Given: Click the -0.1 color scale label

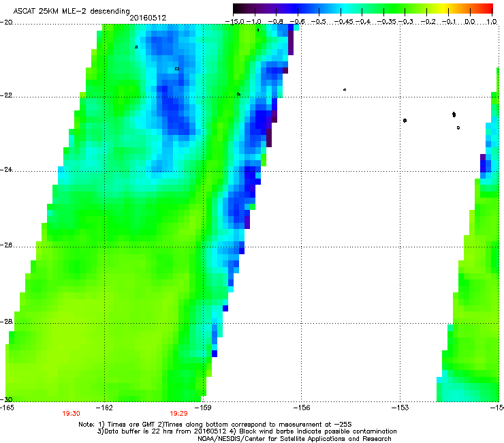Looking at the screenshot, I should tap(449, 22).
